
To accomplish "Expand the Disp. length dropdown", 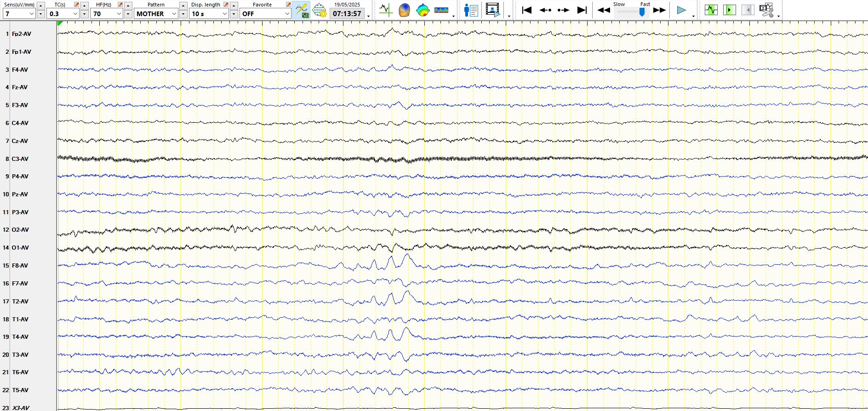I will 224,14.
